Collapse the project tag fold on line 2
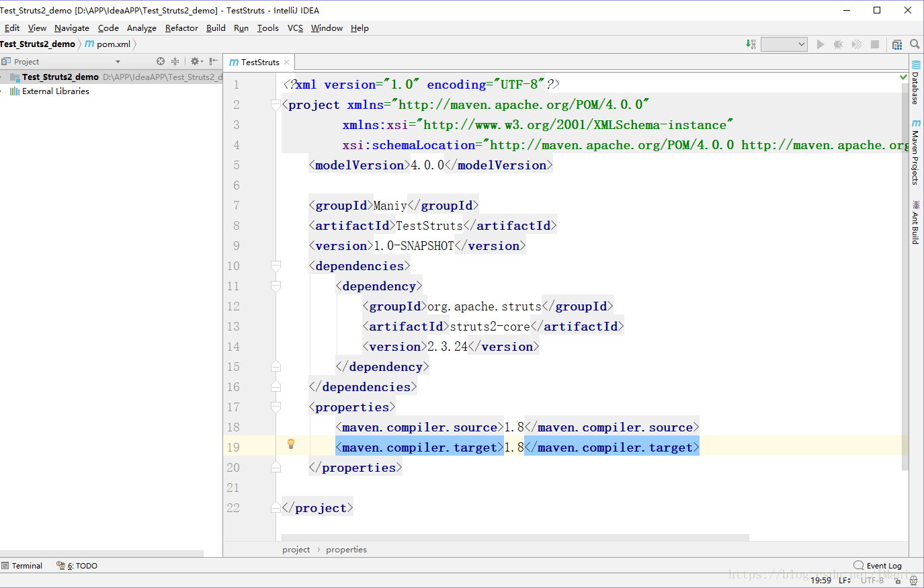This screenshot has width=924, height=588. 276,105
